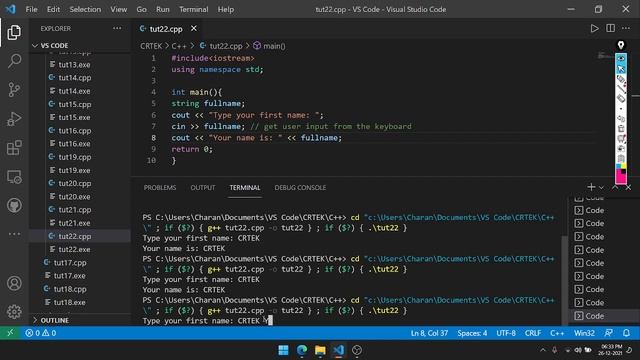Switch to the PROBLEMS panel tab
640x360 pixels.
coord(160,187)
